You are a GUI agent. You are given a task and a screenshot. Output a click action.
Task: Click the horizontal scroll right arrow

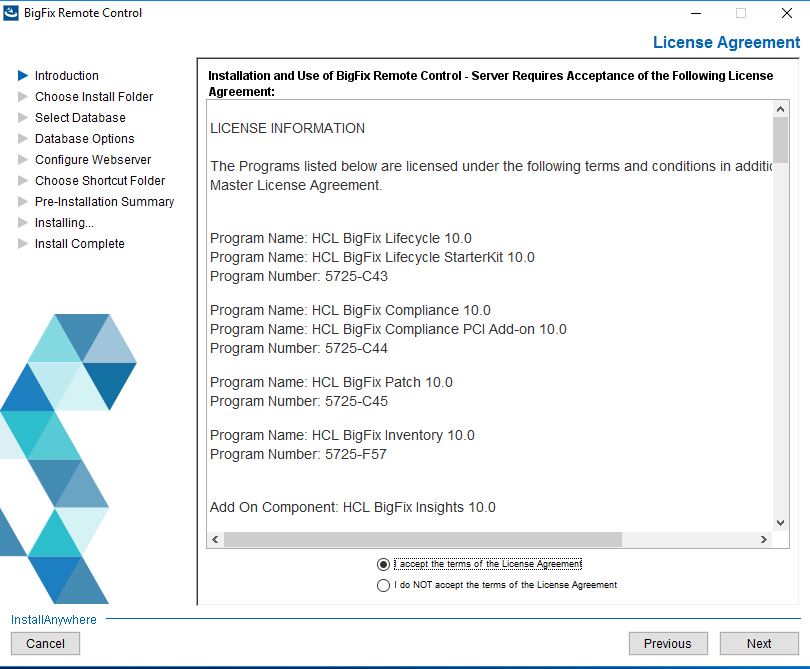point(764,539)
